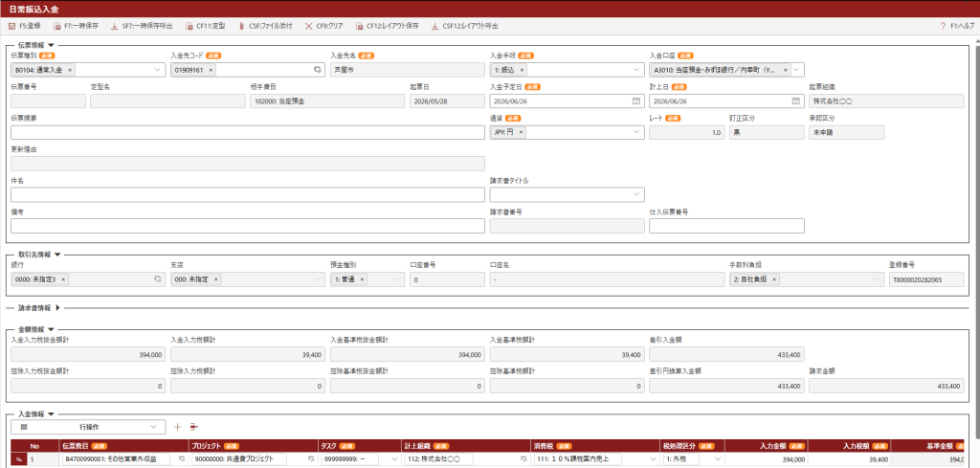Open lookup icon beside 112: 株式会社○○
Image resolution: width=980 pixels, height=468 pixels.
coord(523,459)
